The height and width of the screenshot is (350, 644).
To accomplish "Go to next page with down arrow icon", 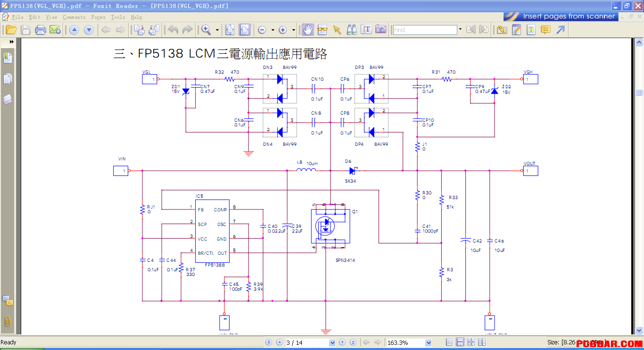I will (89, 30).
